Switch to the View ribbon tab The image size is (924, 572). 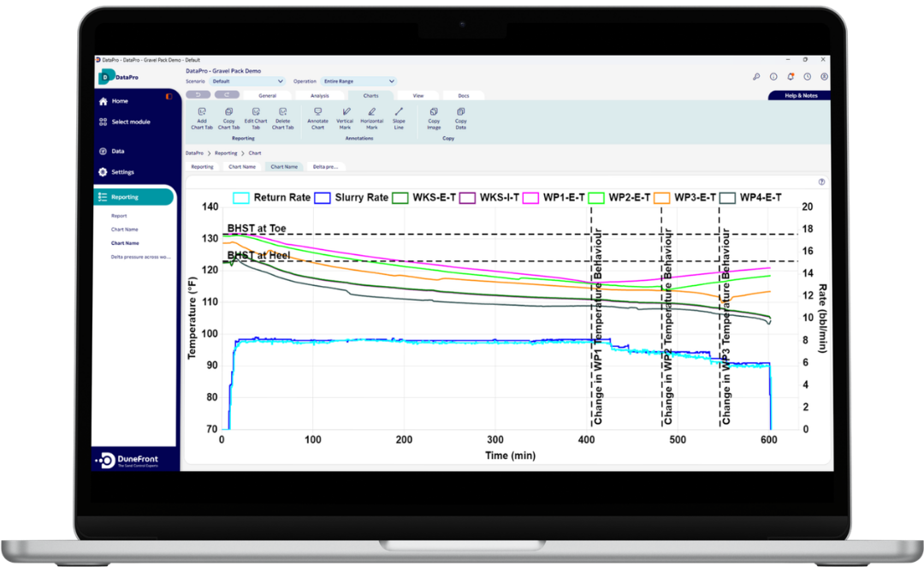point(418,96)
